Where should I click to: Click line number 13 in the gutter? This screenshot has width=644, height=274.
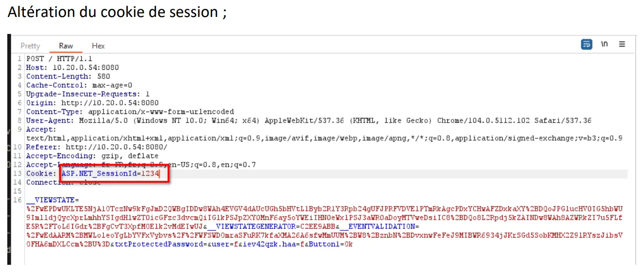[18, 174]
